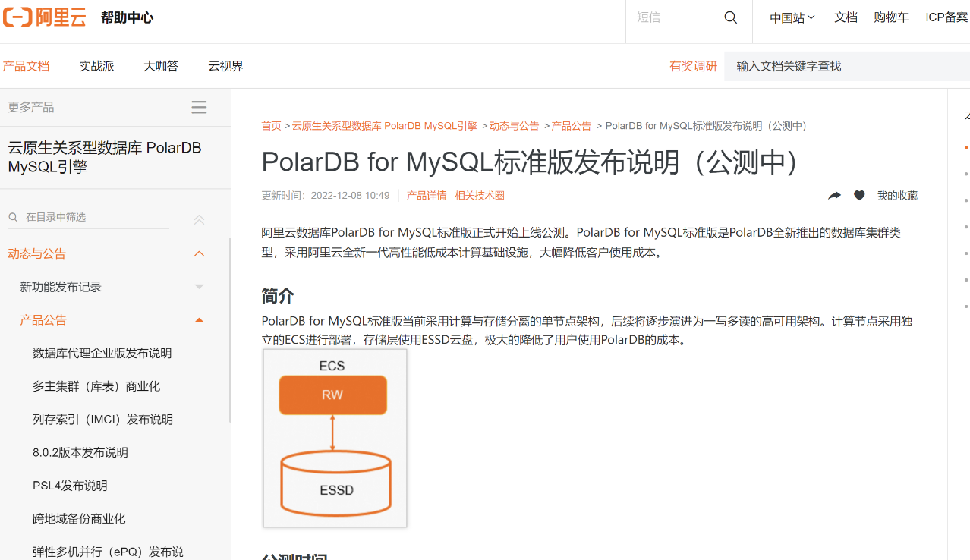970x560 pixels.
Task: Open 列存索引（IMCI）发布说明 in the sidebar
Action: pos(103,420)
